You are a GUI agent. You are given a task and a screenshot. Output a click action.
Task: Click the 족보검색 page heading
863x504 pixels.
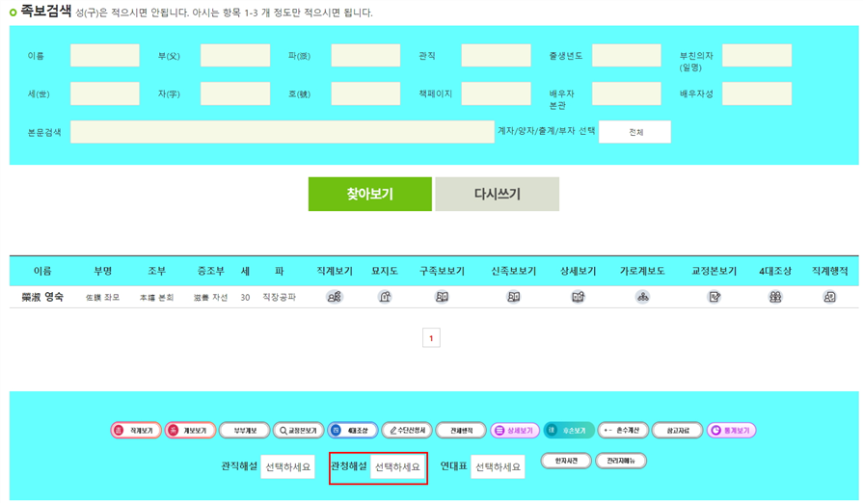pos(45,11)
